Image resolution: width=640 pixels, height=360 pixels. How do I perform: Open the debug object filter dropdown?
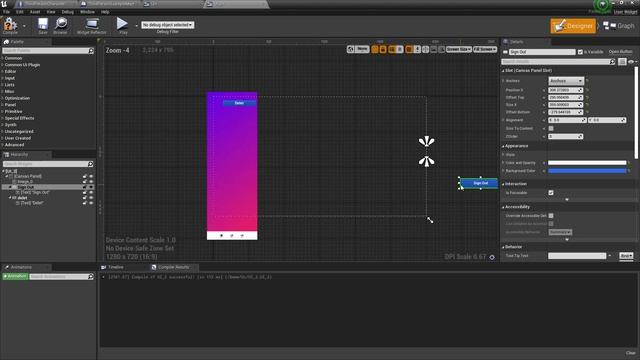tap(167, 25)
